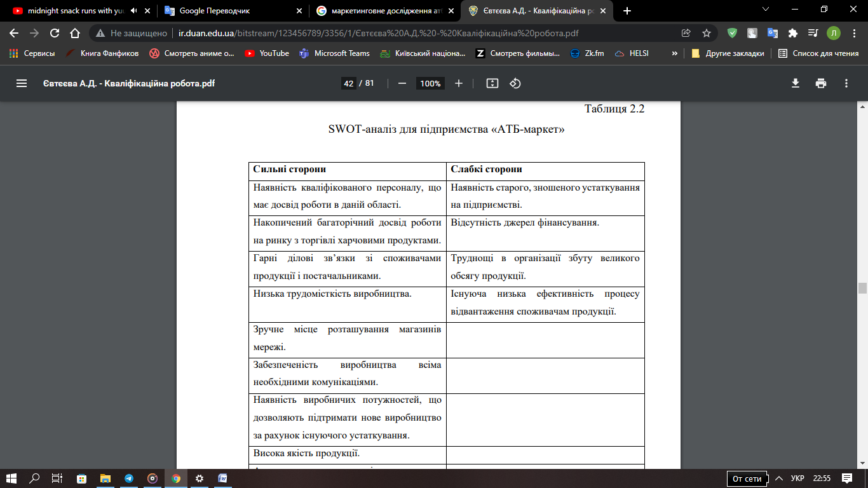Expand hidden bookmarks chevron

[x=674, y=53]
